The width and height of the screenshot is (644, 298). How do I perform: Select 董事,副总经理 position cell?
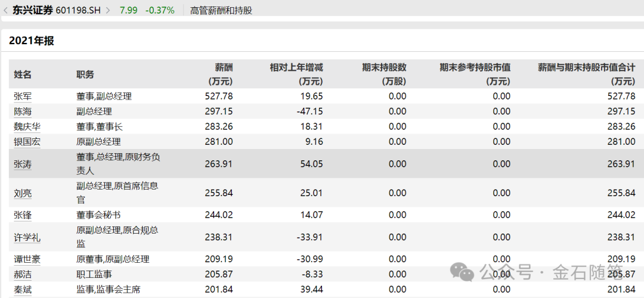coord(104,97)
